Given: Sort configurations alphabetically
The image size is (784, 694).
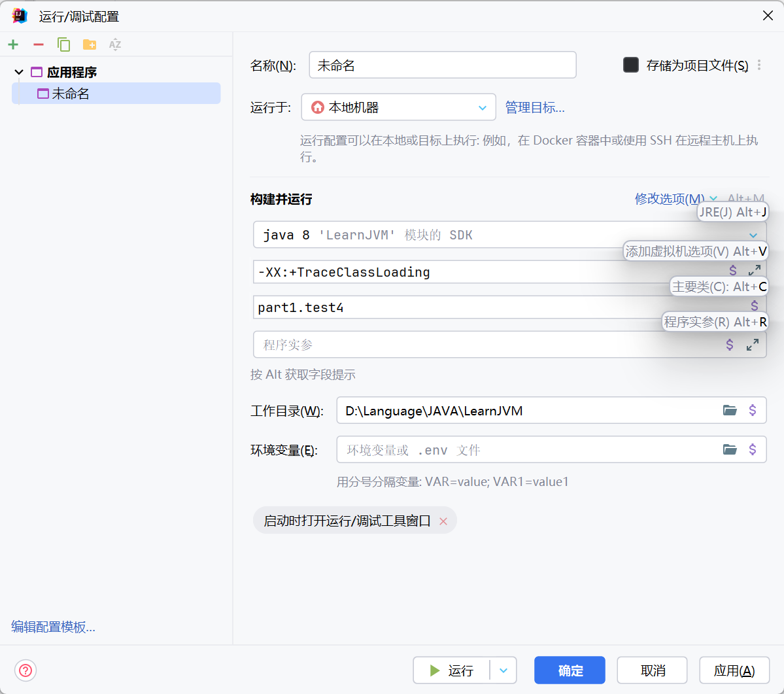Looking at the screenshot, I should [114, 44].
